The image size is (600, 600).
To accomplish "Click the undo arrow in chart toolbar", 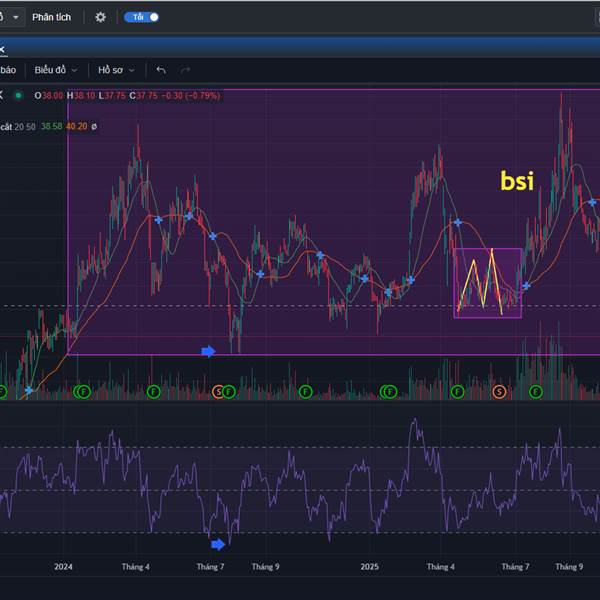I will [161, 70].
